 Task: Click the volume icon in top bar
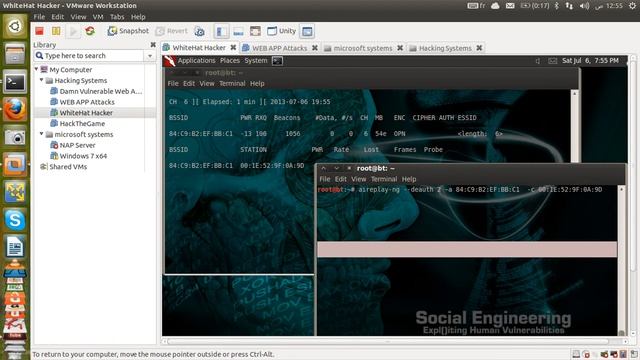click(x=584, y=6)
